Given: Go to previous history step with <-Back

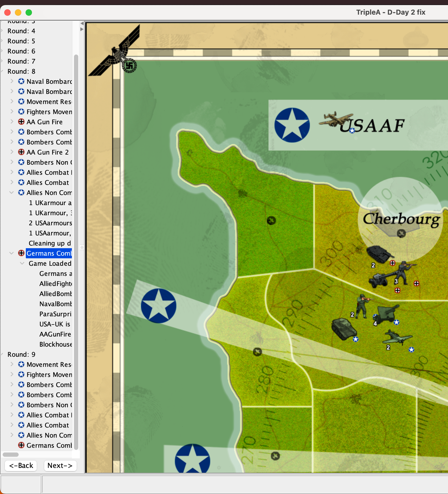Looking at the screenshot, I should point(21,466).
